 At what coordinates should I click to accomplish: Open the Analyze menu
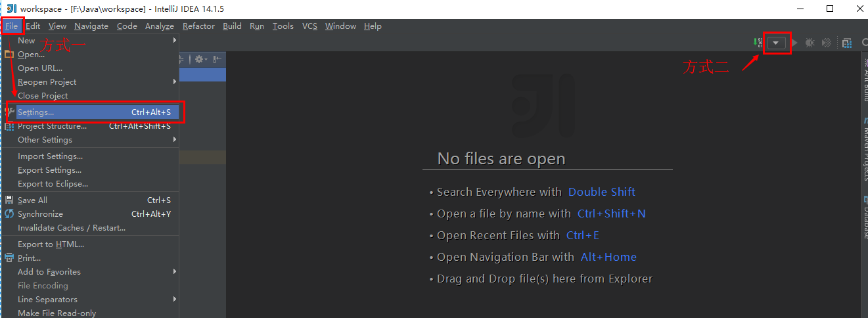160,26
